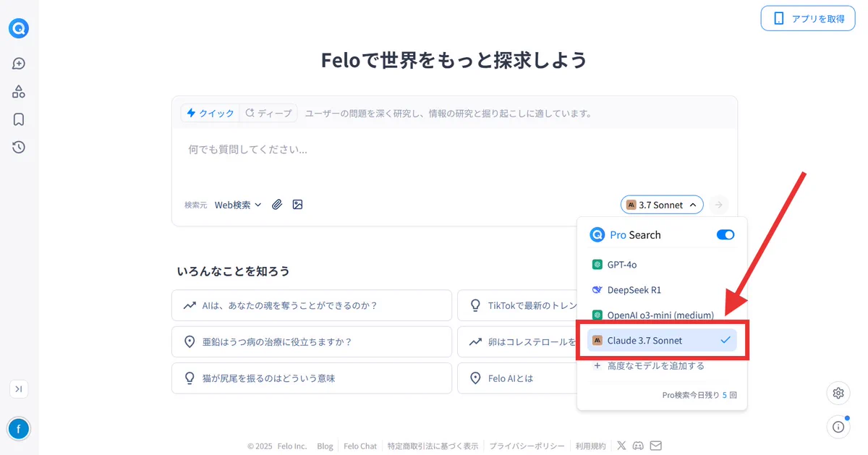Collapse the 3.7 Sonnet model selector

click(x=662, y=205)
